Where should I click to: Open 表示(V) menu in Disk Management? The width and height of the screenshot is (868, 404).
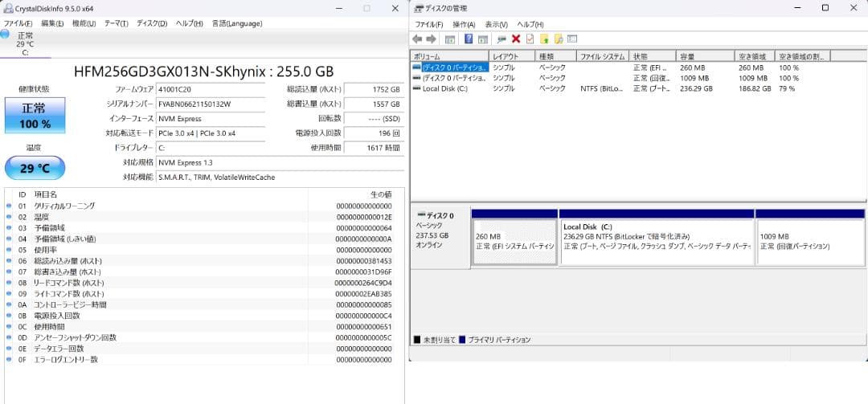tap(496, 24)
